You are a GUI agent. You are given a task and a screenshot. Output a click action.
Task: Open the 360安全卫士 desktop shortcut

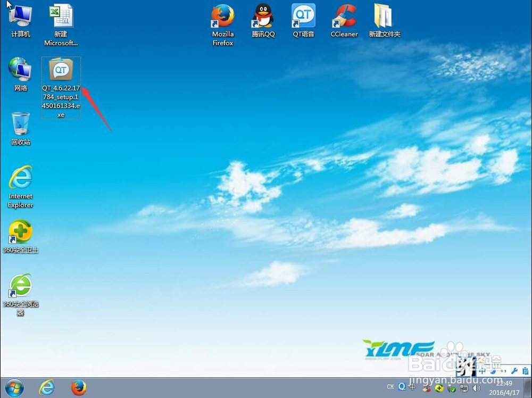coord(20,236)
